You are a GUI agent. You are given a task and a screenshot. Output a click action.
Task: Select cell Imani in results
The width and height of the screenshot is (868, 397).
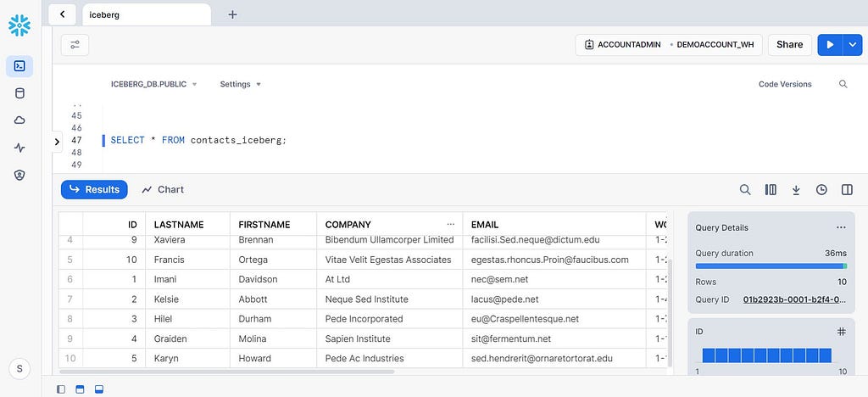187,279
